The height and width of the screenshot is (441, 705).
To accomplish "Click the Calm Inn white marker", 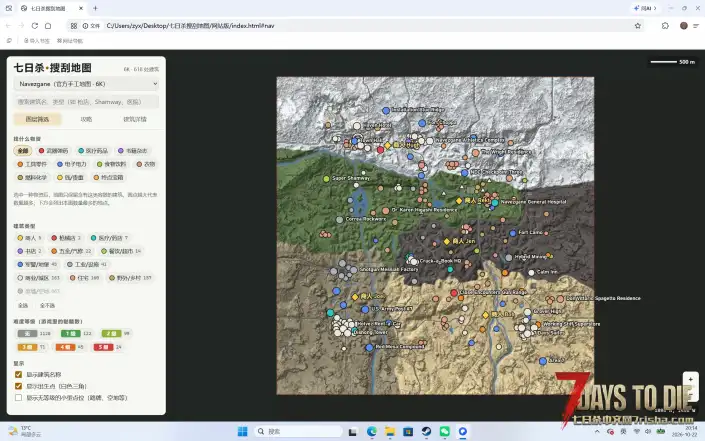I will coord(531,272).
